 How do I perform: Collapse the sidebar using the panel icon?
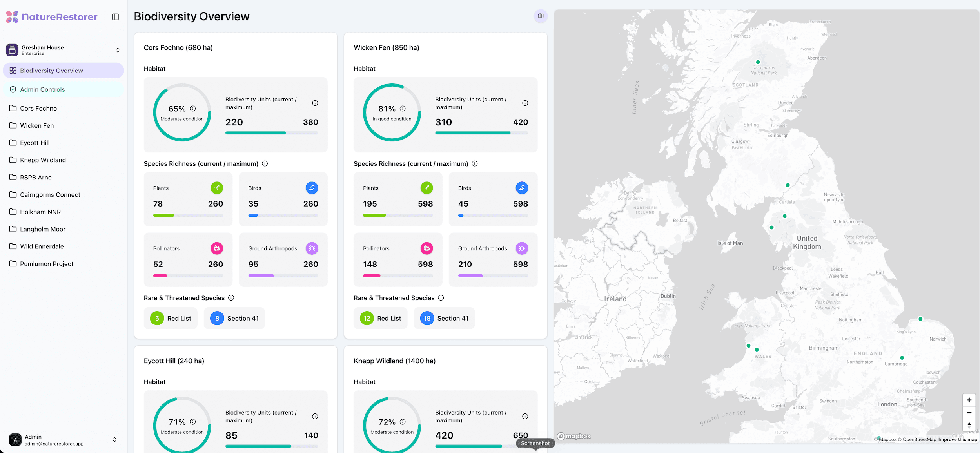pyautogui.click(x=115, y=17)
